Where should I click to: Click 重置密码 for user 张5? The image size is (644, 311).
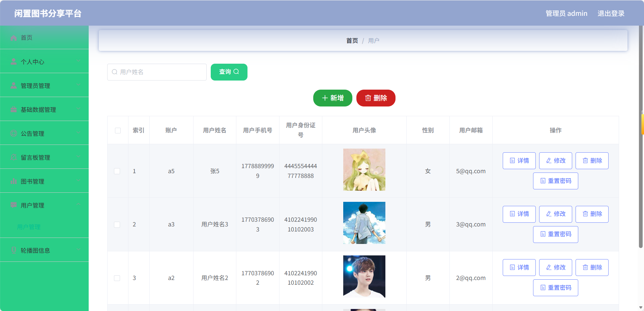click(x=556, y=181)
